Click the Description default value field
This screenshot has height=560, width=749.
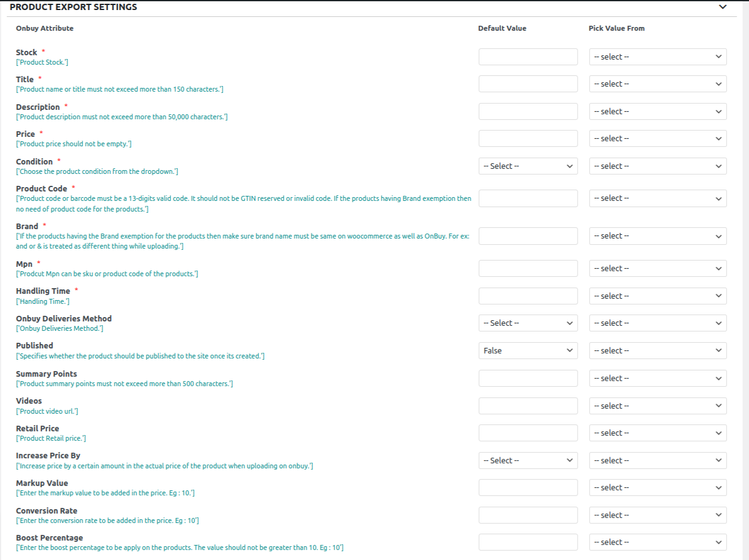pos(528,112)
